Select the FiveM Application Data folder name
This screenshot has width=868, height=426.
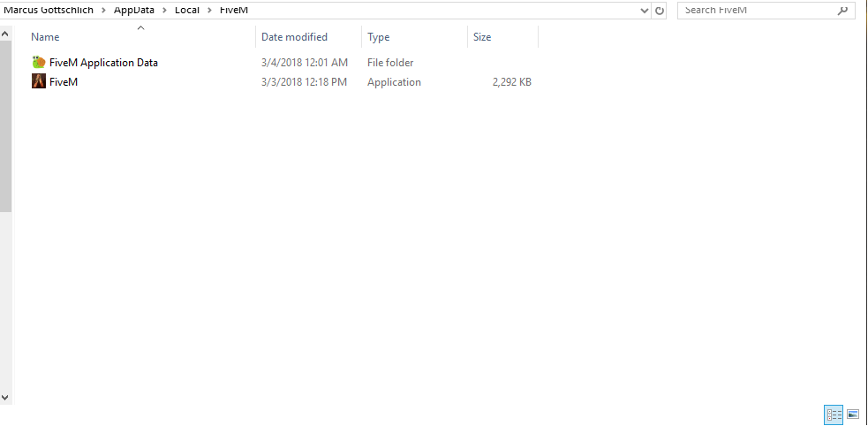103,63
